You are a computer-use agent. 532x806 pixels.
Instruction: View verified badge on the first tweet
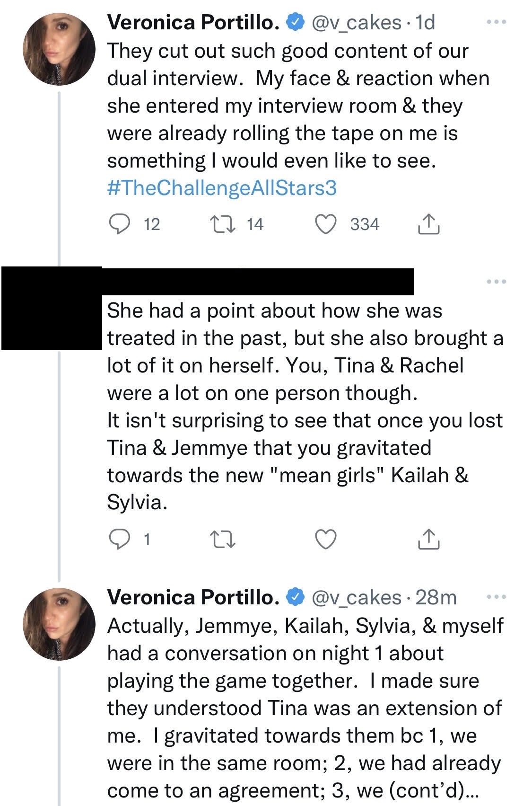tap(295, 23)
